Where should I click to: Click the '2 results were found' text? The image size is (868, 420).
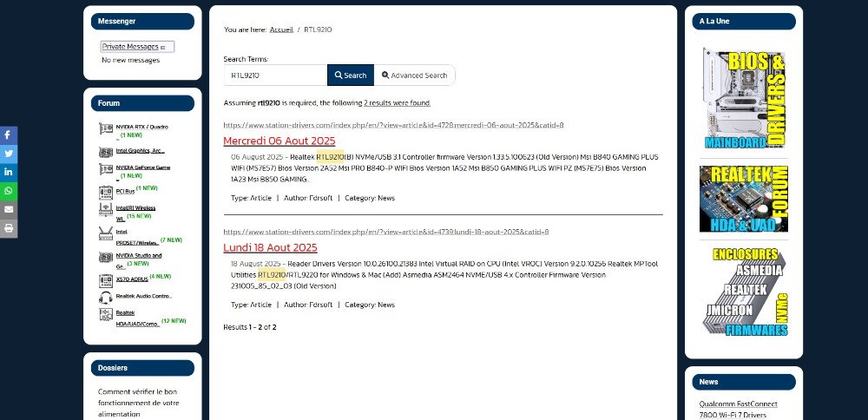coord(397,103)
